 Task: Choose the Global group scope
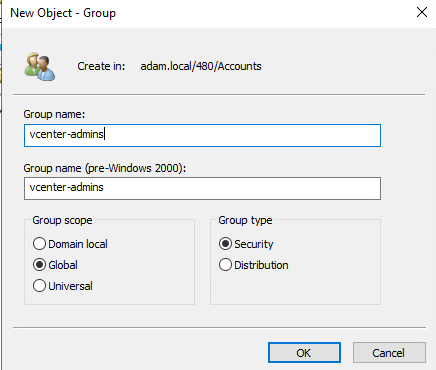pyautogui.click(x=55, y=265)
